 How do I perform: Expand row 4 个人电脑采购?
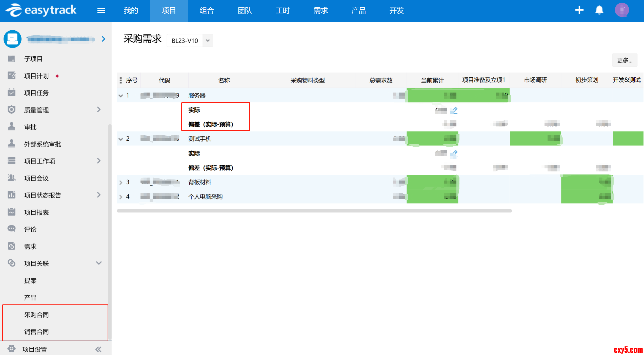point(121,197)
